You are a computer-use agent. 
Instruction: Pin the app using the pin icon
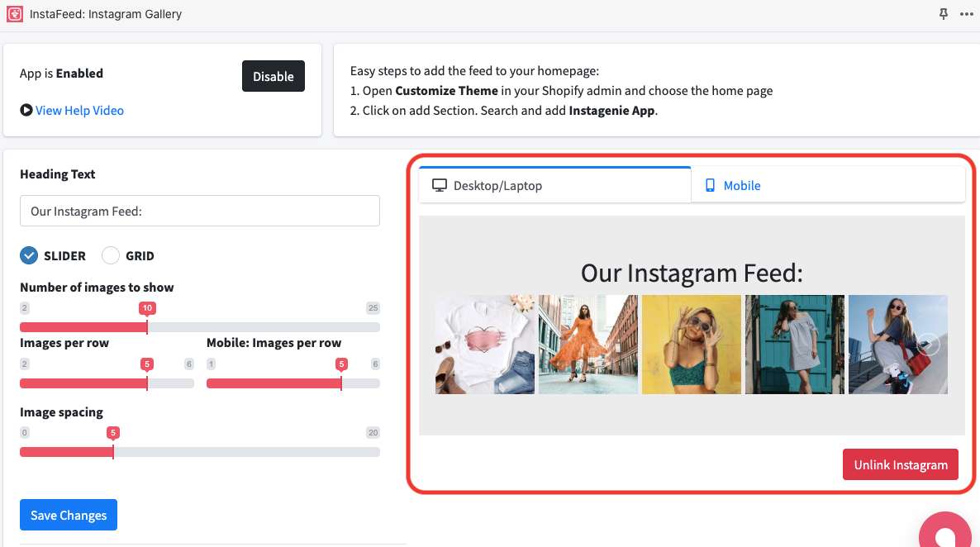click(944, 14)
